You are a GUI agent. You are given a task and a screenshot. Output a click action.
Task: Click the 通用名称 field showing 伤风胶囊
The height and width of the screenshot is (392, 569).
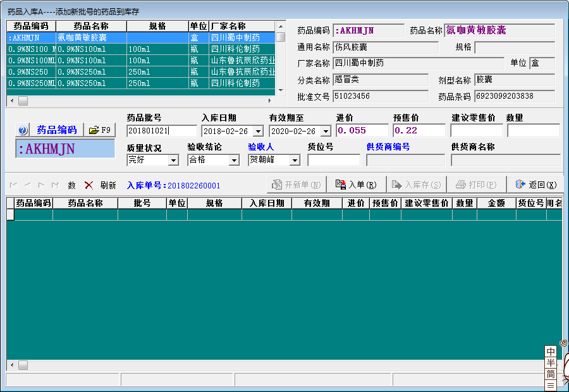[x=386, y=47]
